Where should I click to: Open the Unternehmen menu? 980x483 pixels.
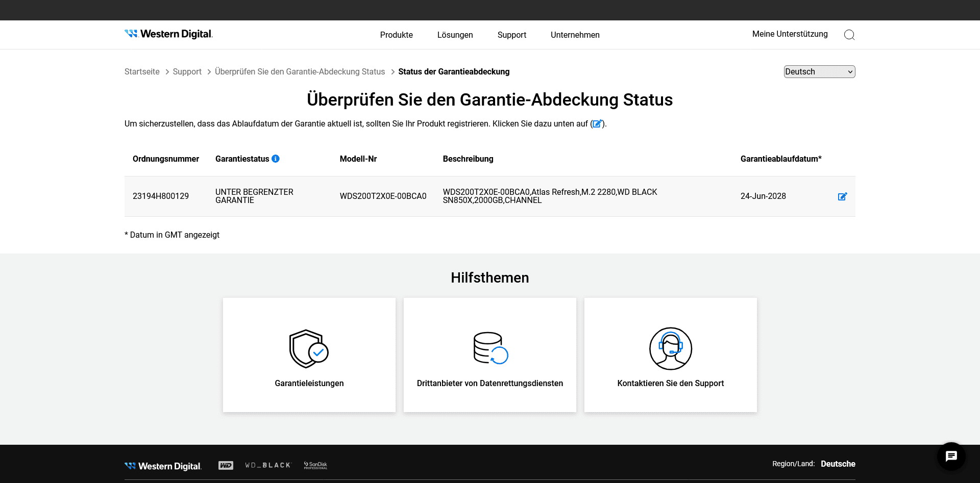575,35
